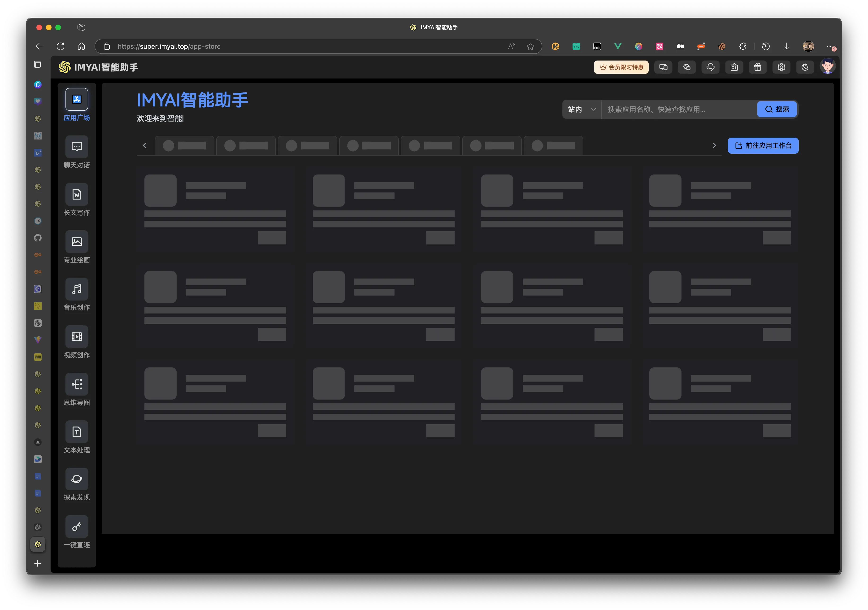Click the WeChat icon in header
The width and height of the screenshot is (868, 610).
coord(687,67)
